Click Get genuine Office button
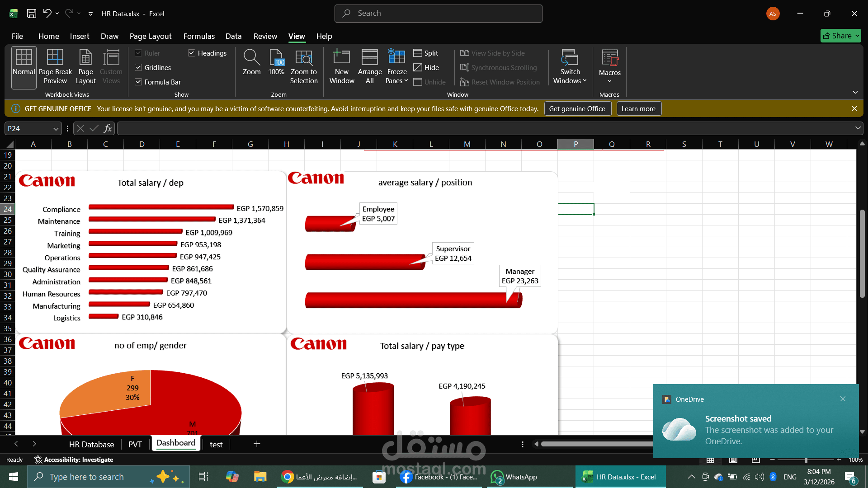 [x=577, y=109]
